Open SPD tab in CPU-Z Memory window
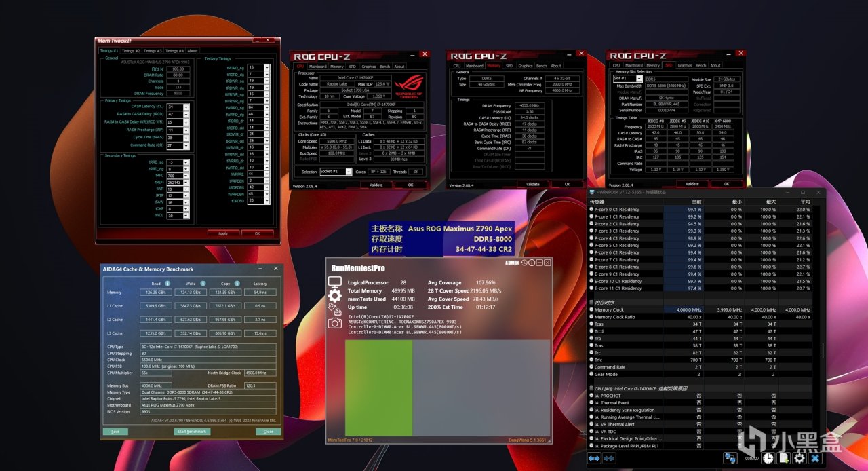868x471 pixels. pos(509,66)
